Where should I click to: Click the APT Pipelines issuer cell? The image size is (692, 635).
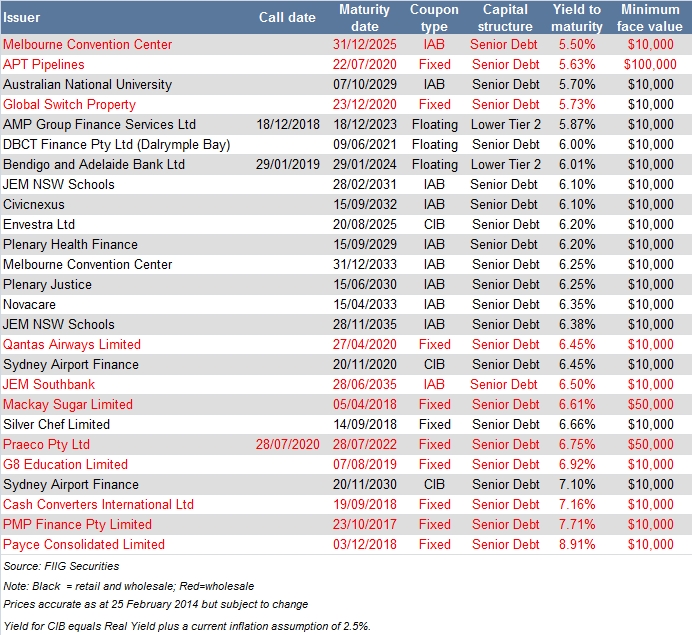(44, 64)
